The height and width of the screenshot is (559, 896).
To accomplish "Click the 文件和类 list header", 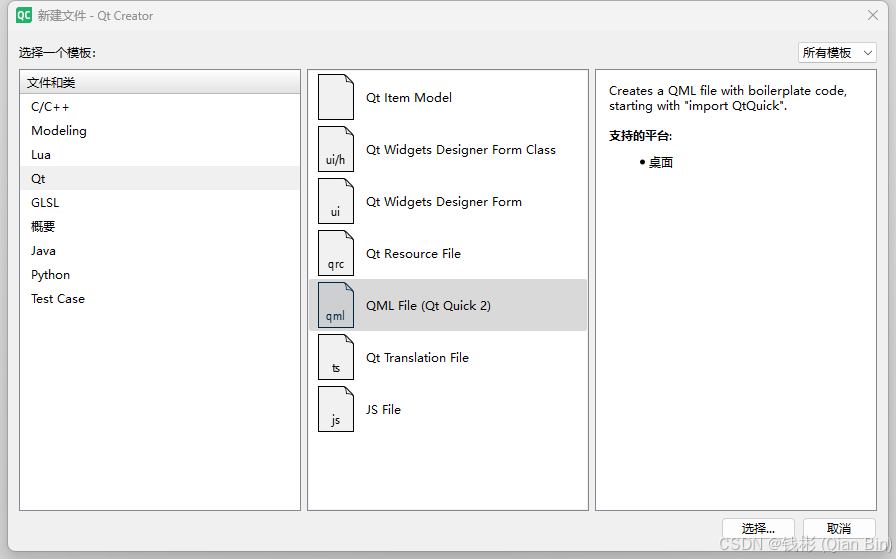I will [x=160, y=82].
